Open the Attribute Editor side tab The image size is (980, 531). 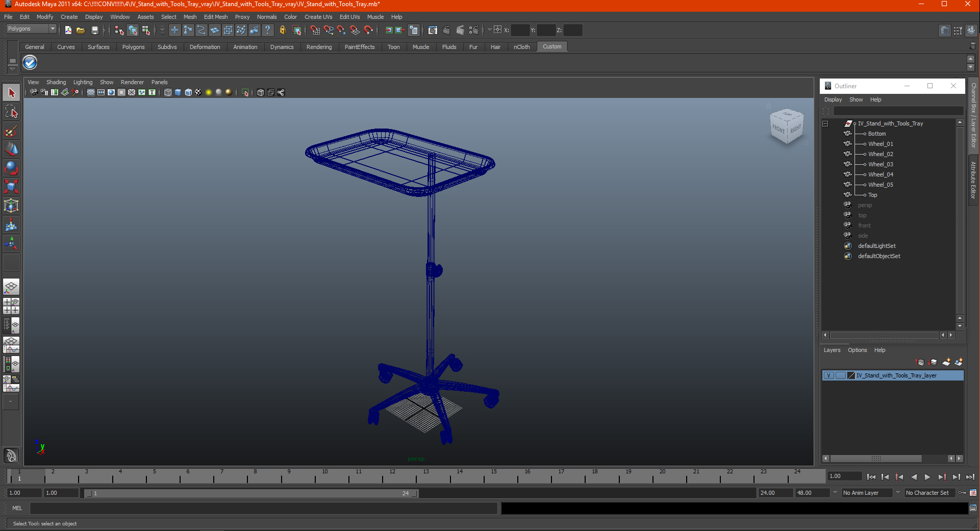(973, 180)
